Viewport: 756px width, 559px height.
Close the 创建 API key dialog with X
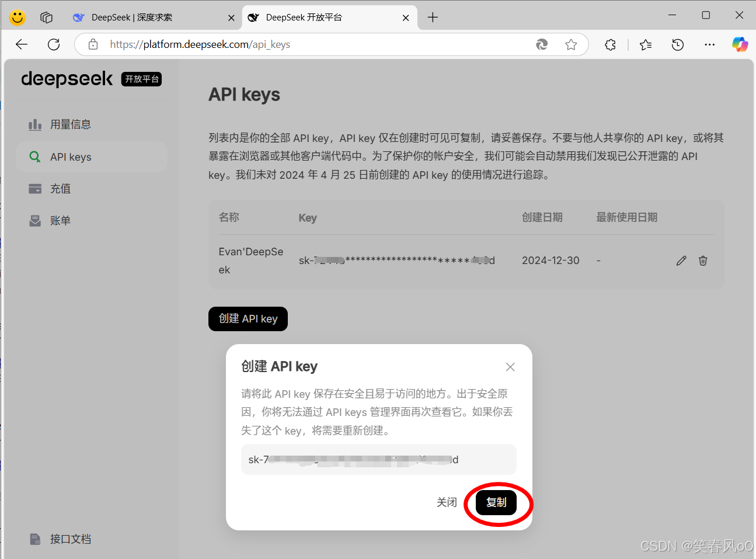[x=510, y=367]
